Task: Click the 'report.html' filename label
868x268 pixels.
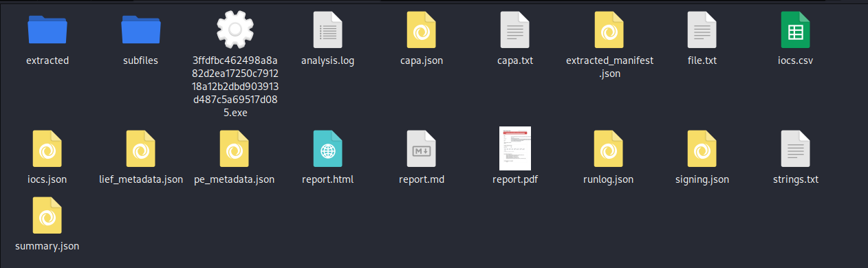Action: coord(328,180)
